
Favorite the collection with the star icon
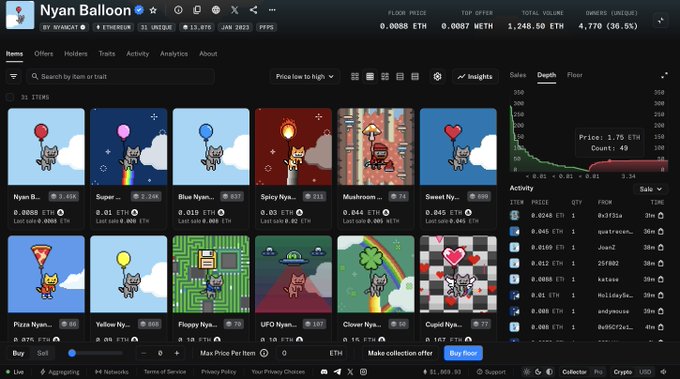[x=153, y=10]
